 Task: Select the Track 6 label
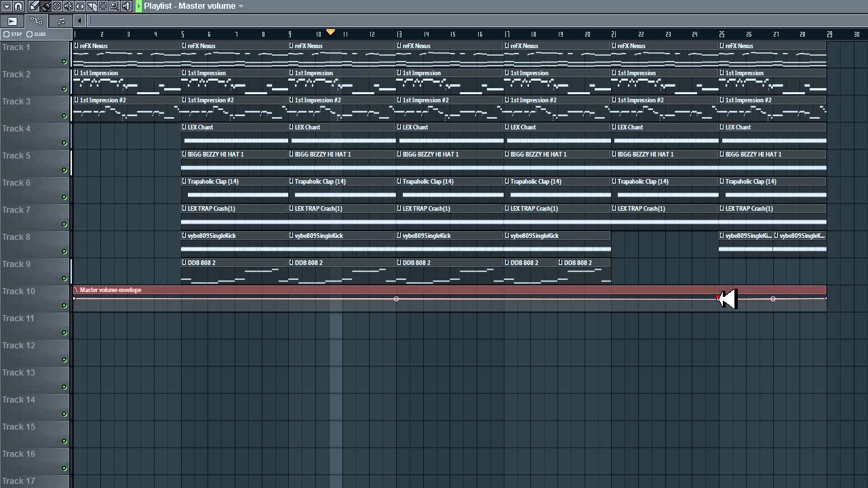click(16, 183)
